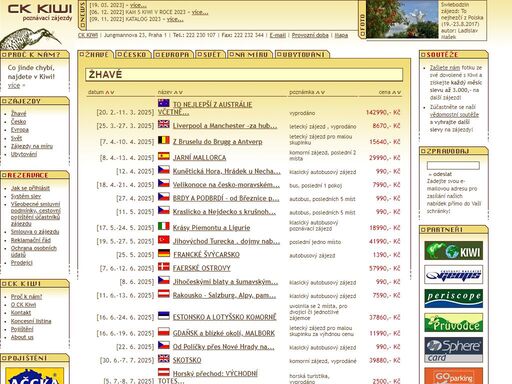Sort by poznámka descending arrow

tap(323, 92)
